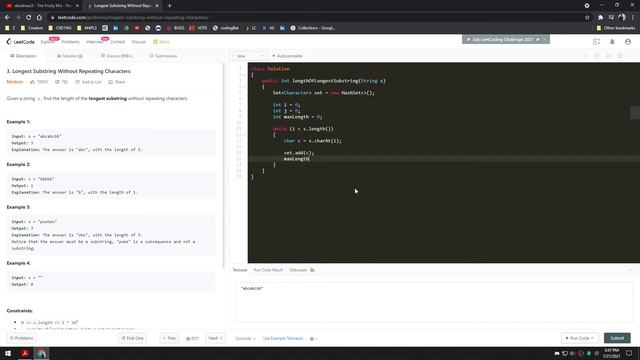Viewport: 640px width, 360px height.
Task: Go to Next problem
Action: pos(215,338)
